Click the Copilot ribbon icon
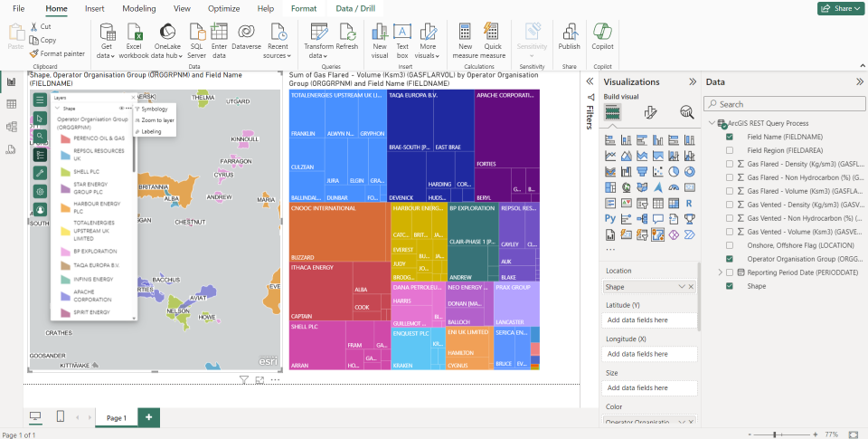This screenshot has width=868, height=439. click(602, 37)
